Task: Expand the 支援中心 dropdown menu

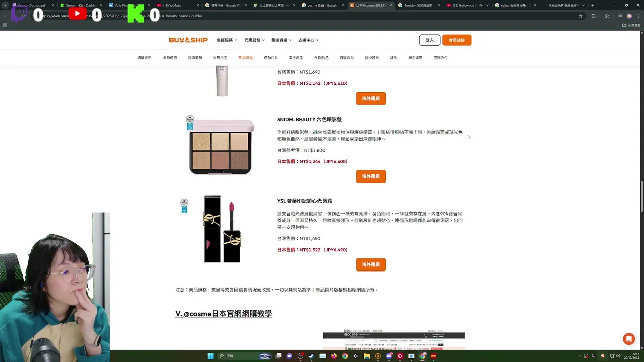Action: pyautogui.click(x=308, y=40)
